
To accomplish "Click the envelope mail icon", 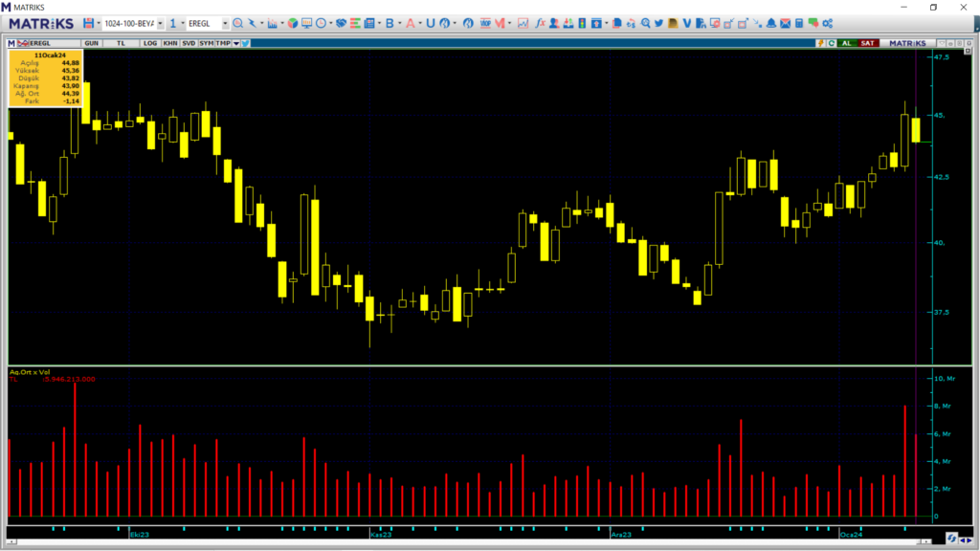I will point(785,23).
